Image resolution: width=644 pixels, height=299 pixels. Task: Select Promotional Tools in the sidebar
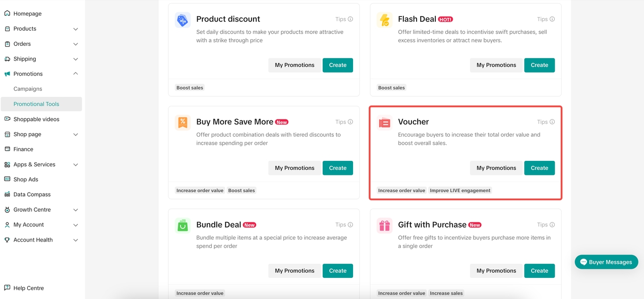[x=36, y=104]
